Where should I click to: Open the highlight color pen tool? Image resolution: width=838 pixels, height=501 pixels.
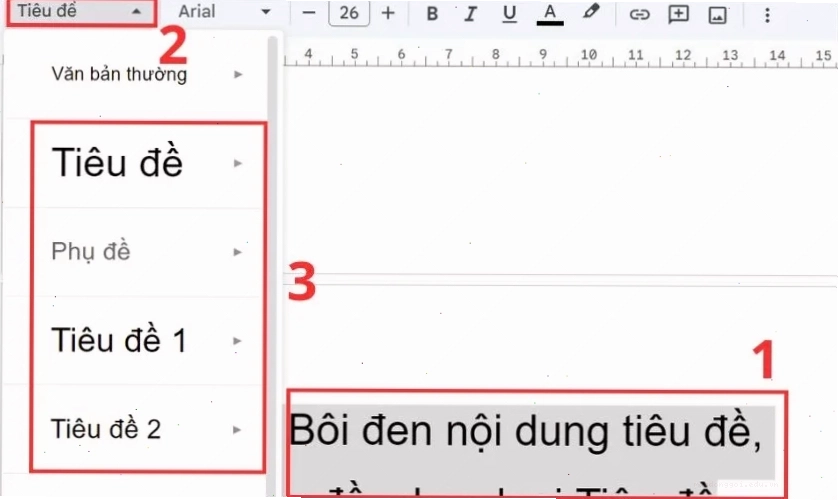pos(591,12)
